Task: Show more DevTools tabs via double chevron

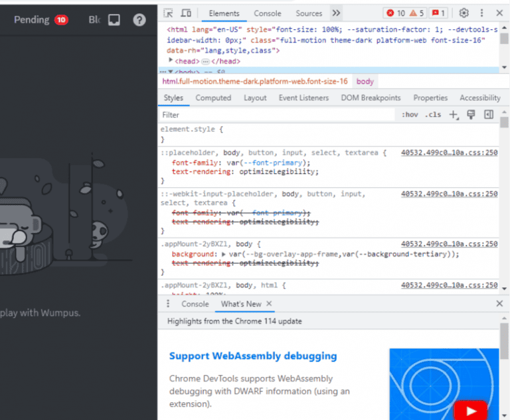Action: (336, 13)
